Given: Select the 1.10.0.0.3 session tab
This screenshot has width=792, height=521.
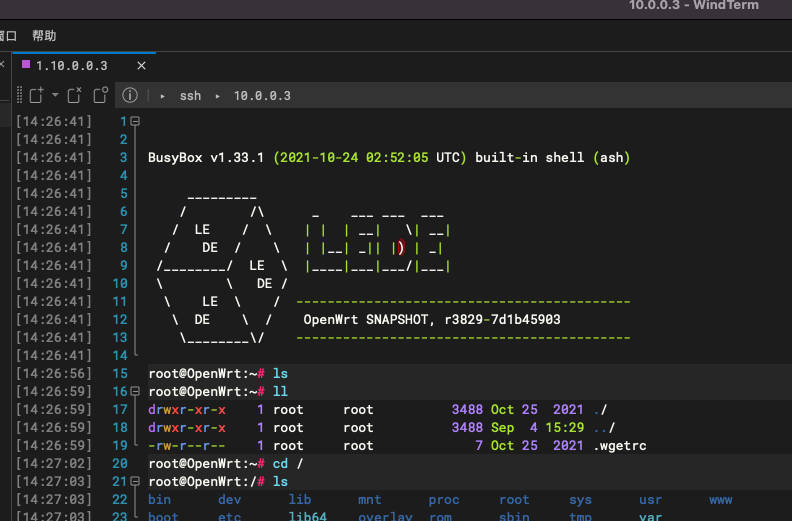Looking at the screenshot, I should click(x=72, y=66).
